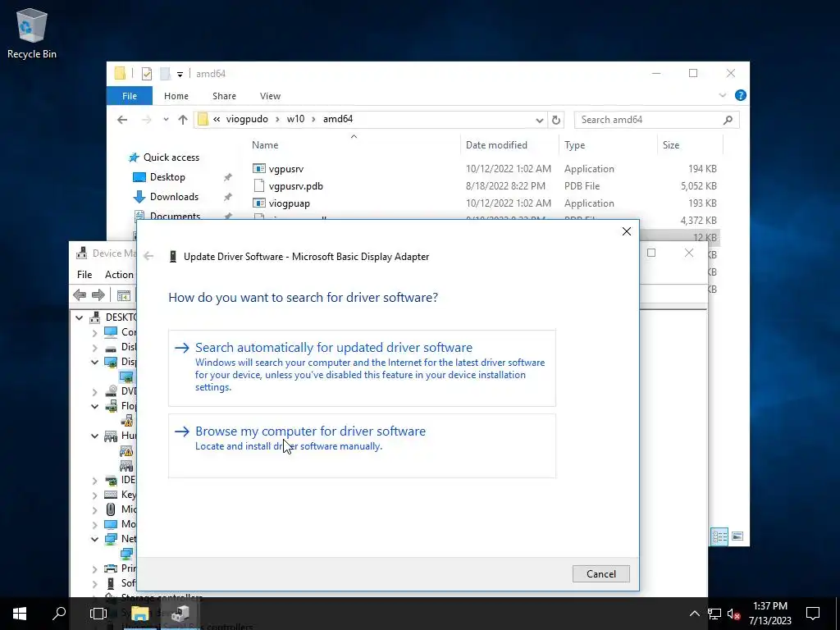Open network status tray icon

coord(714,614)
